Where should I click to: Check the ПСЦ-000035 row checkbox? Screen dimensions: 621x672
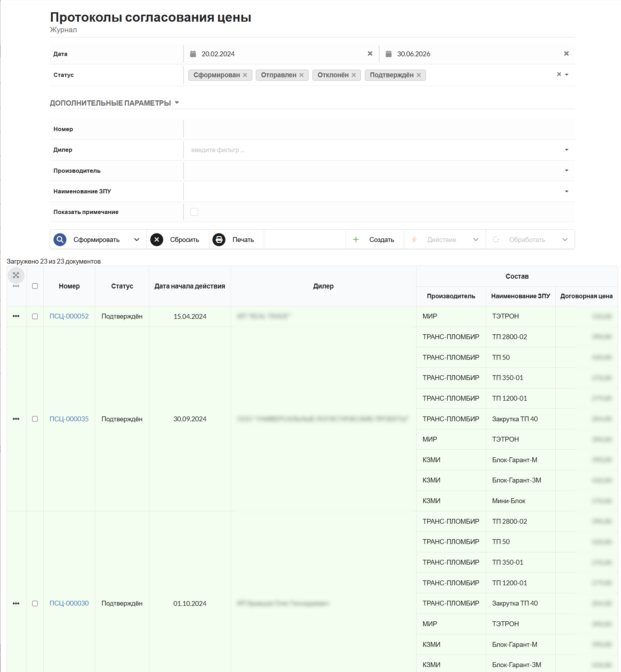[x=35, y=419]
